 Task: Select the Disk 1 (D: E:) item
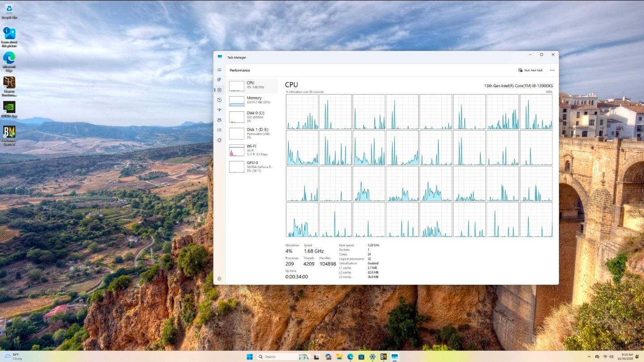pyautogui.click(x=252, y=133)
